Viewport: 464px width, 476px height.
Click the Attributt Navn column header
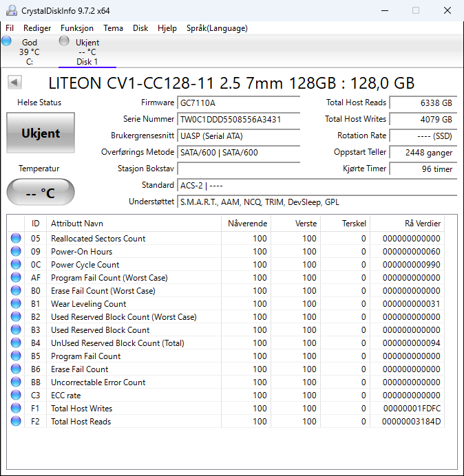(134, 224)
